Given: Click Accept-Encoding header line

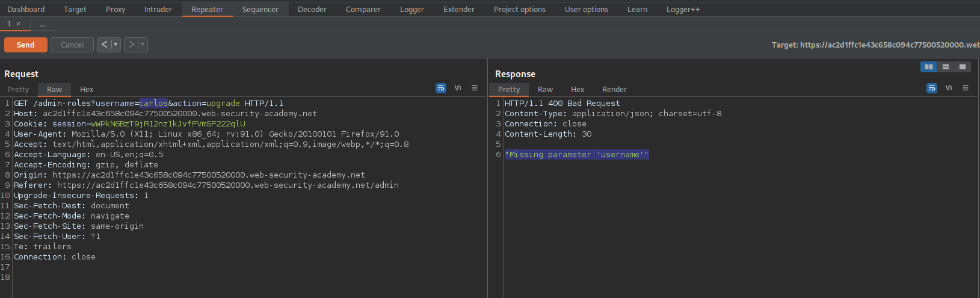Looking at the screenshot, I should coord(86,164).
